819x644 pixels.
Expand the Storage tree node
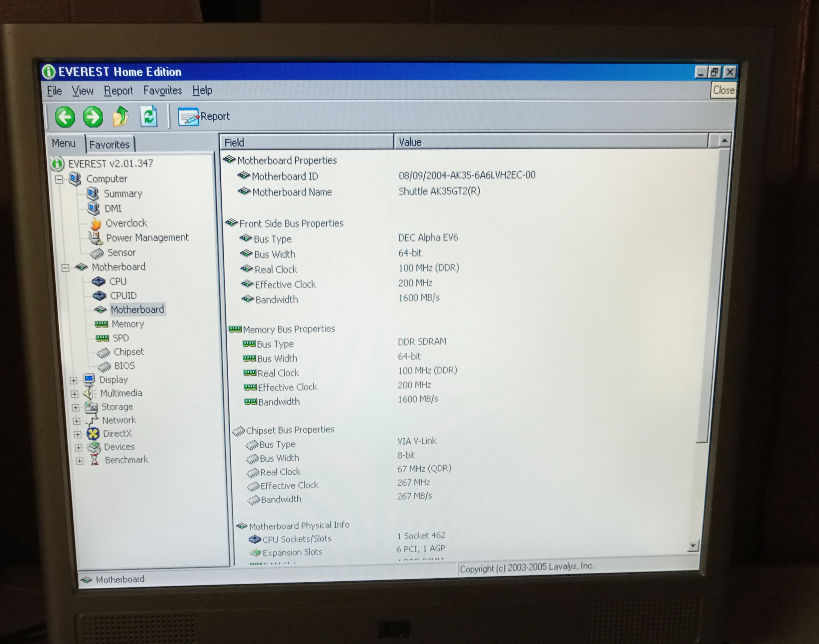[76, 408]
